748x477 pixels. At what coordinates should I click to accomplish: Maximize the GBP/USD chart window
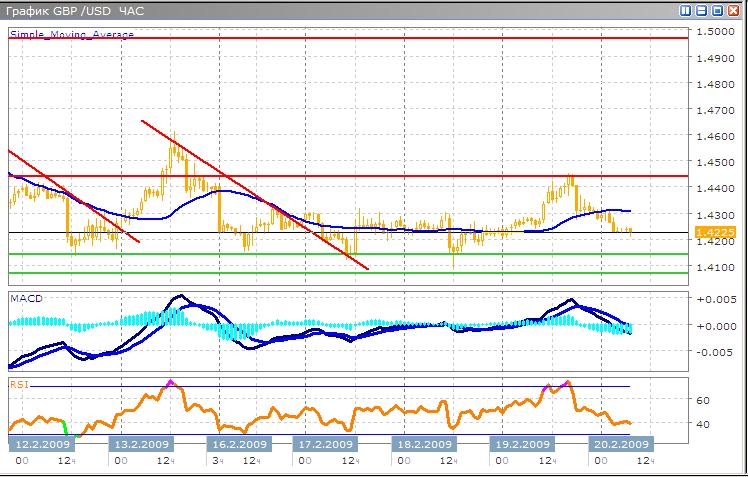(716, 11)
